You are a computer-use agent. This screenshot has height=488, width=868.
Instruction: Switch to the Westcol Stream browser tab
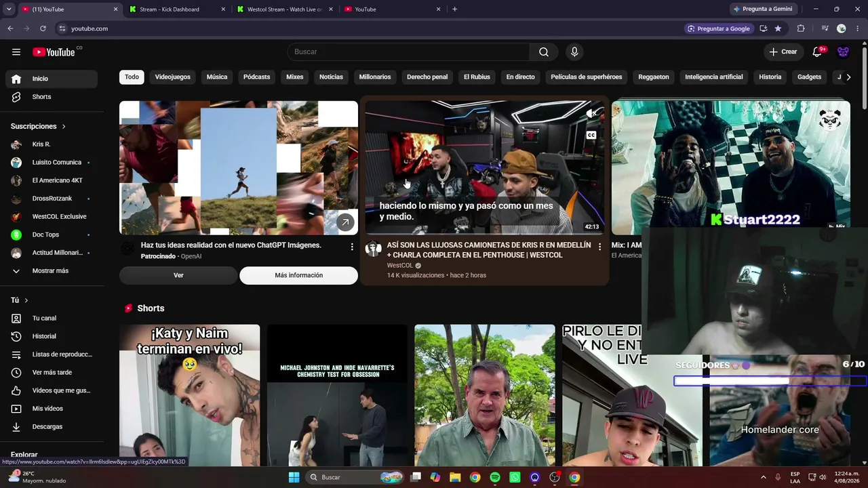(285, 9)
